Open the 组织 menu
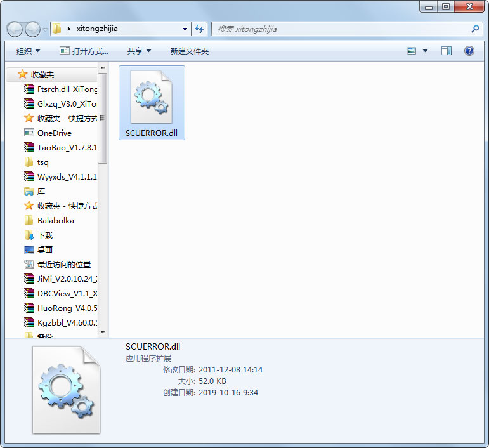Image resolution: width=489 pixels, height=448 pixels. pos(28,51)
